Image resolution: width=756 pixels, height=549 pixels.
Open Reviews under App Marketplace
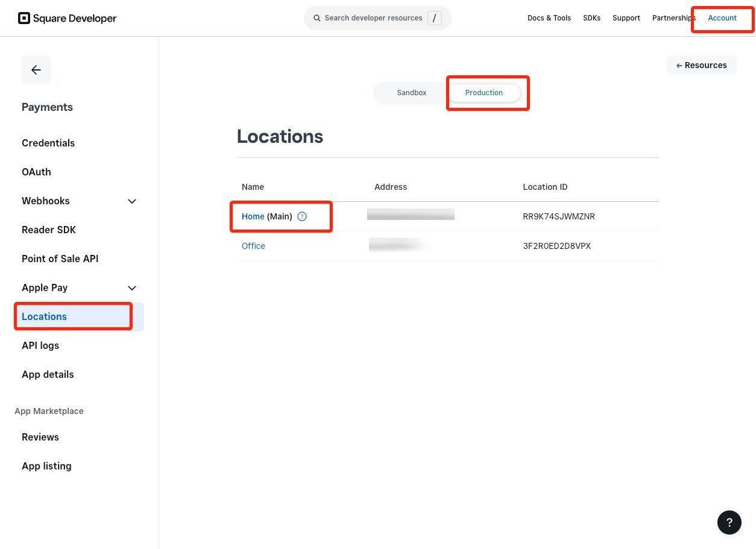[x=40, y=437]
